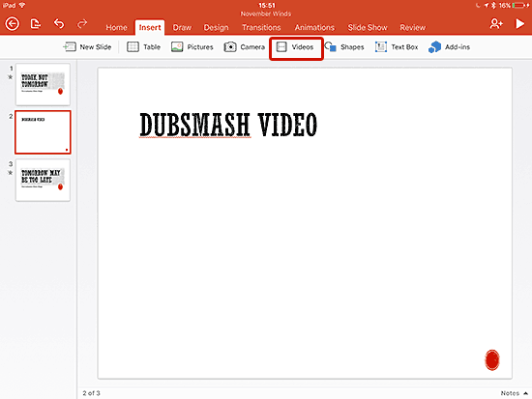532x399 pixels.
Task: Tap the "November Winds" document title
Action: point(266,14)
